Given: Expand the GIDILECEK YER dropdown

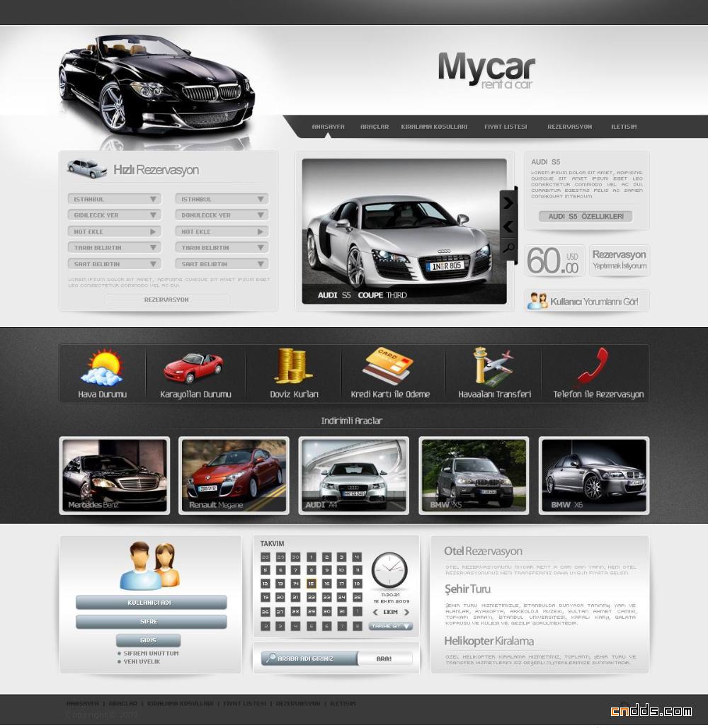Looking at the screenshot, I should [114, 215].
